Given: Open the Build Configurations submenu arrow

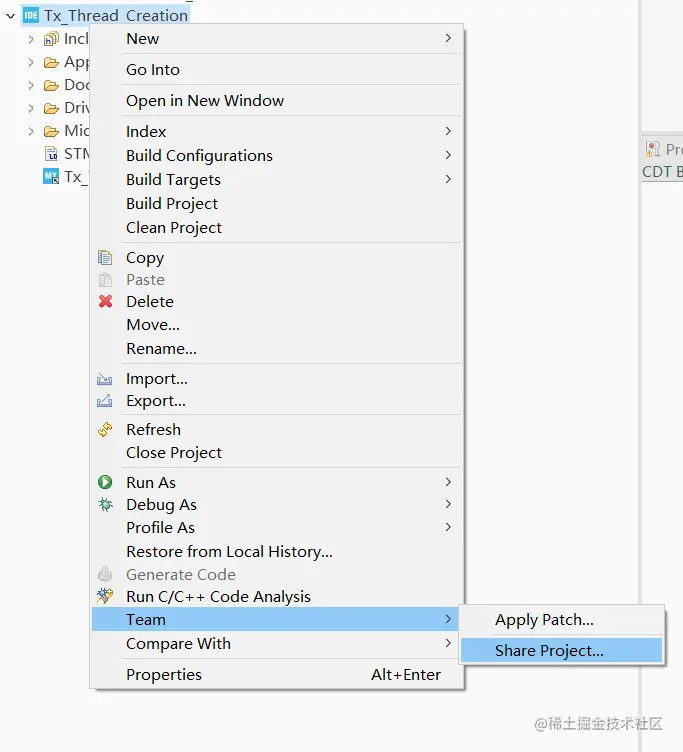Looking at the screenshot, I should tap(448, 155).
